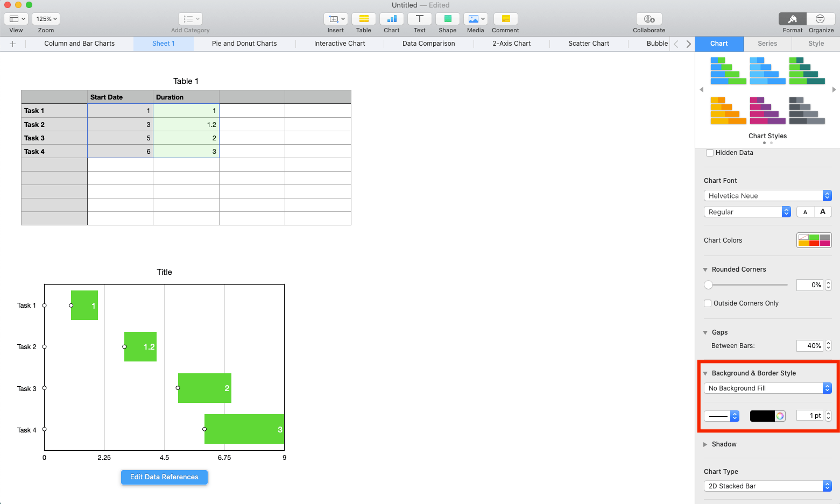Expand the Shadow section
840x504 pixels.
(705, 444)
